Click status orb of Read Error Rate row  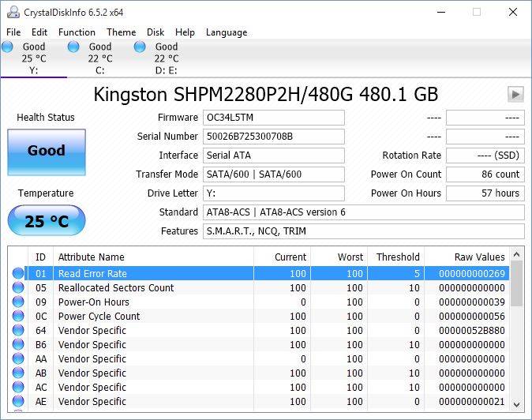(18, 273)
